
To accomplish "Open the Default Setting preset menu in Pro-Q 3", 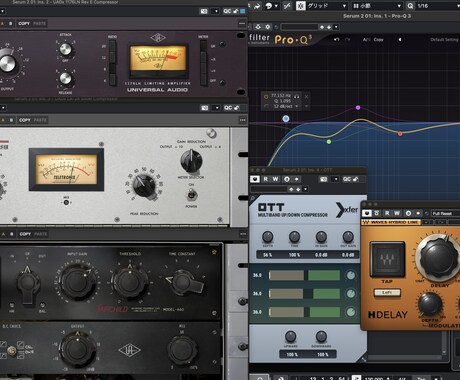I will (444, 40).
